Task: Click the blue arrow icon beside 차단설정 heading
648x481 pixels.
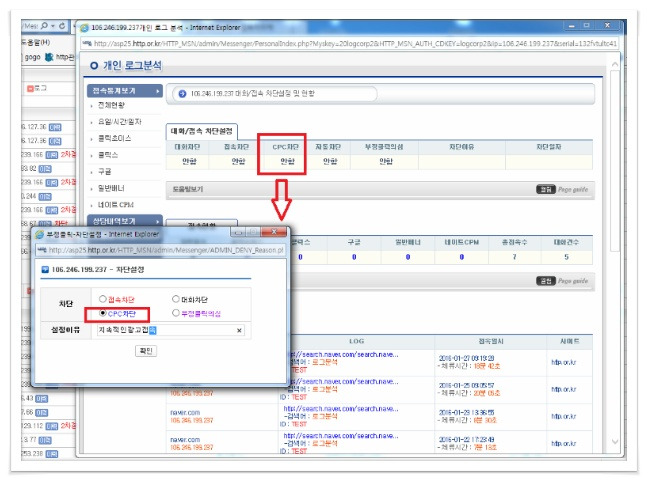Action: tap(45, 270)
